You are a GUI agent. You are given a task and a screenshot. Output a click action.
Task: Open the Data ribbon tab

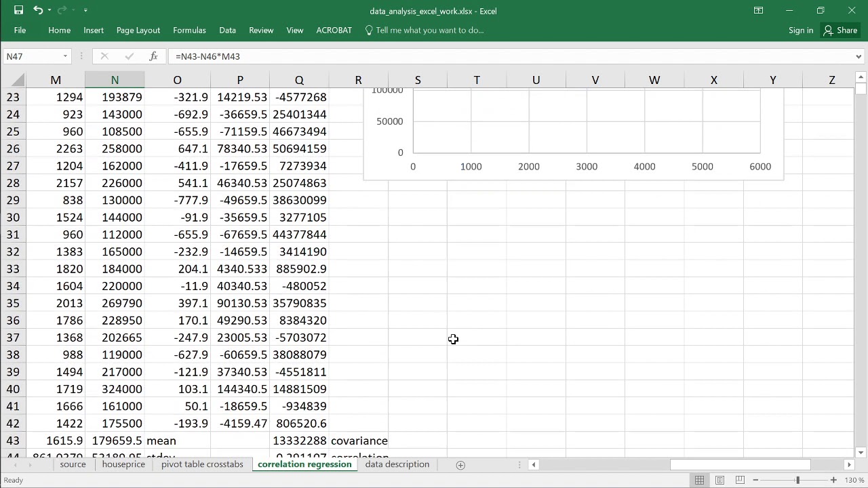[x=227, y=30]
